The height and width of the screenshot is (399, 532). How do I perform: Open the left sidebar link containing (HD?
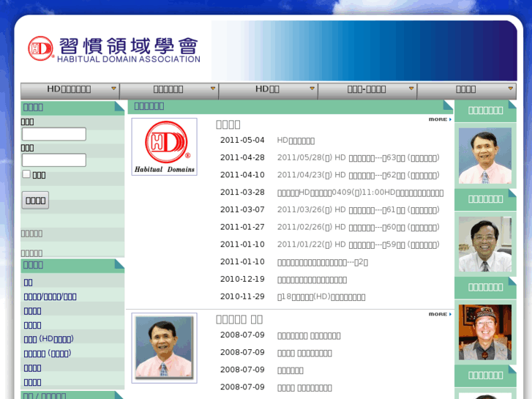click(x=48, y=339)
